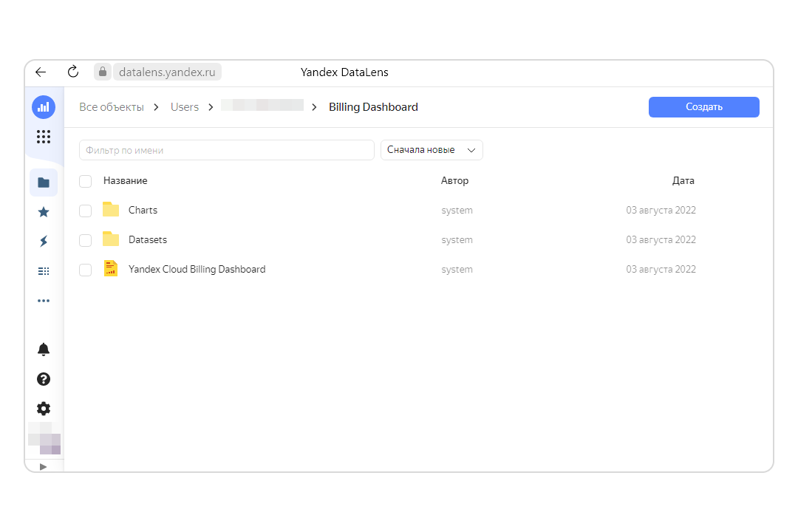The width and height of the screenshot is (798, 532).
Task: Click the Charts folder icon
Action: 110,210
